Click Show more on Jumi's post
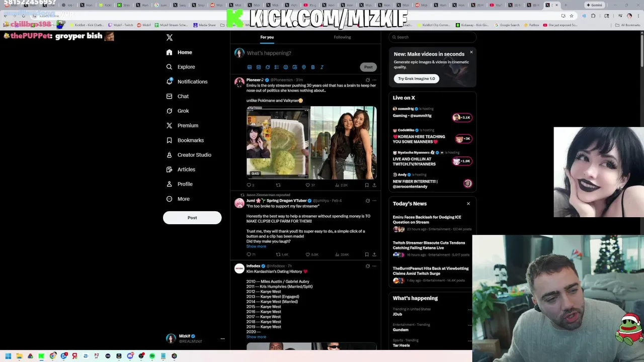Viewport: 644px width, 362px height. pos(256,246)
